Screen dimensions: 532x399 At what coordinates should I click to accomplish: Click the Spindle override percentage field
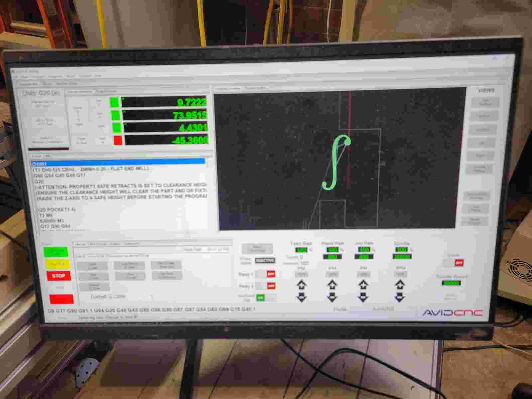[x=401, y=249]
